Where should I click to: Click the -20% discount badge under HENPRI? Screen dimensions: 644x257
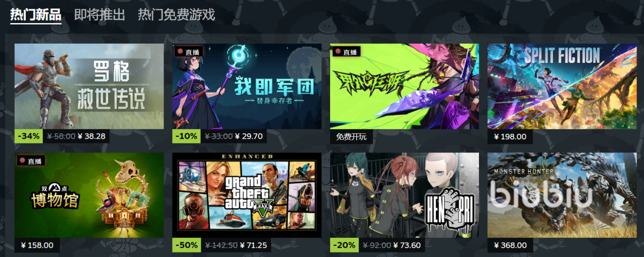[344, 245]
